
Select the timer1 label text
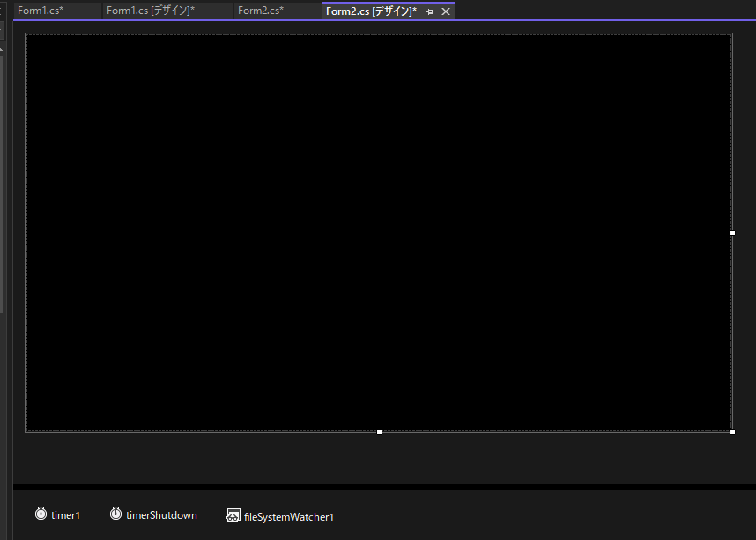click(x=65, y=515)
